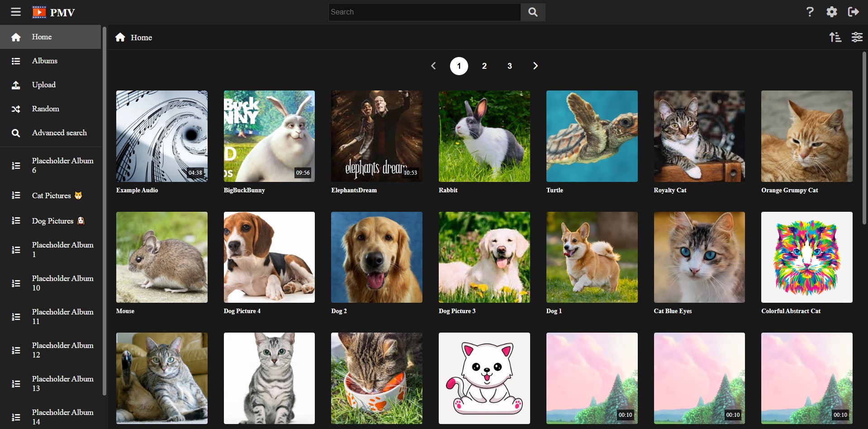
Task: Open the Dog 2 thumbnail
Action: click(377, 257)
